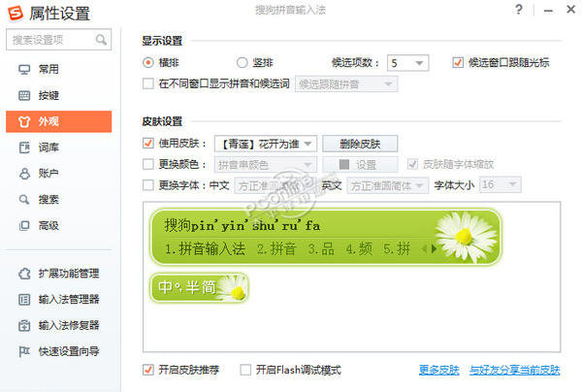
Task: Enable the 更换字体 checkbox
Action: (148, 185)
